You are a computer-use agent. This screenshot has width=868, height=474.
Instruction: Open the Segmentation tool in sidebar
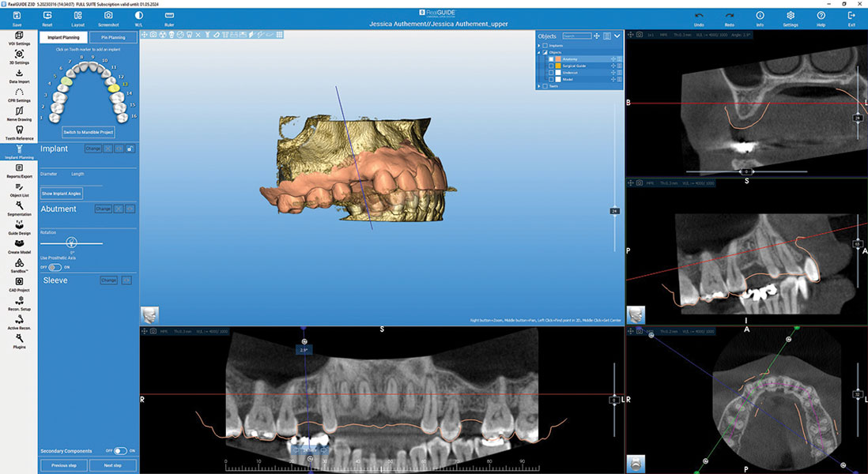point(19,207)
